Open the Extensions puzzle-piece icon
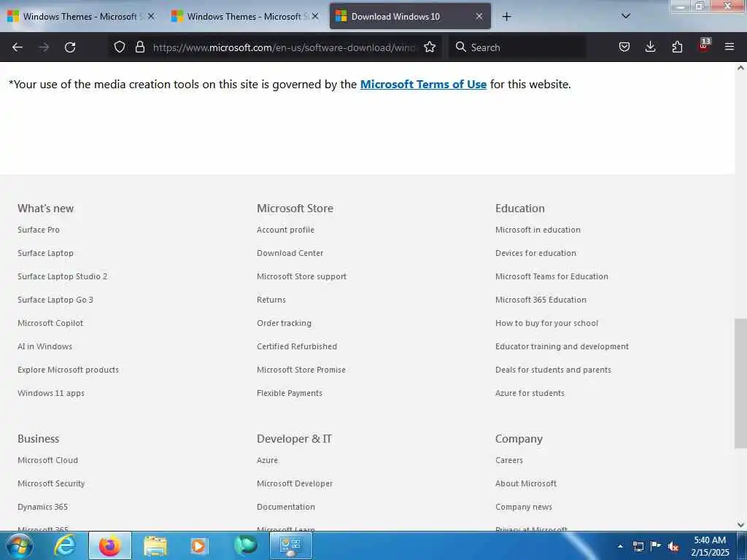This screenshot has width=747, height=560. click(677, 47)
